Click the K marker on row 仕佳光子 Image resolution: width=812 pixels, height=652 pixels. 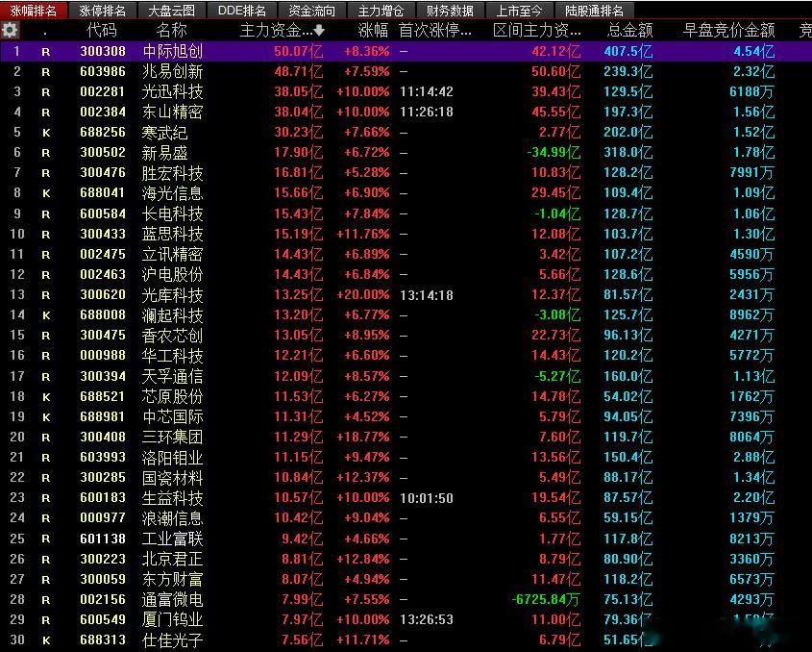click(46, 640)
